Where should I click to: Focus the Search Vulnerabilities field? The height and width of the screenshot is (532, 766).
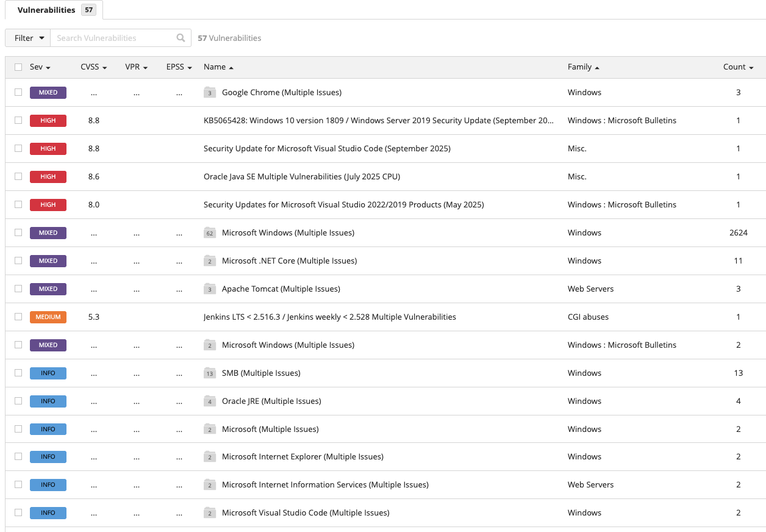(x=113, y=38)
